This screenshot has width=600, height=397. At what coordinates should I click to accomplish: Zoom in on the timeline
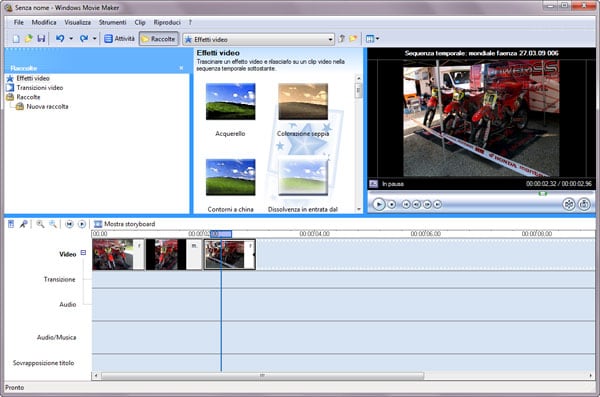(x=40, y=224)
